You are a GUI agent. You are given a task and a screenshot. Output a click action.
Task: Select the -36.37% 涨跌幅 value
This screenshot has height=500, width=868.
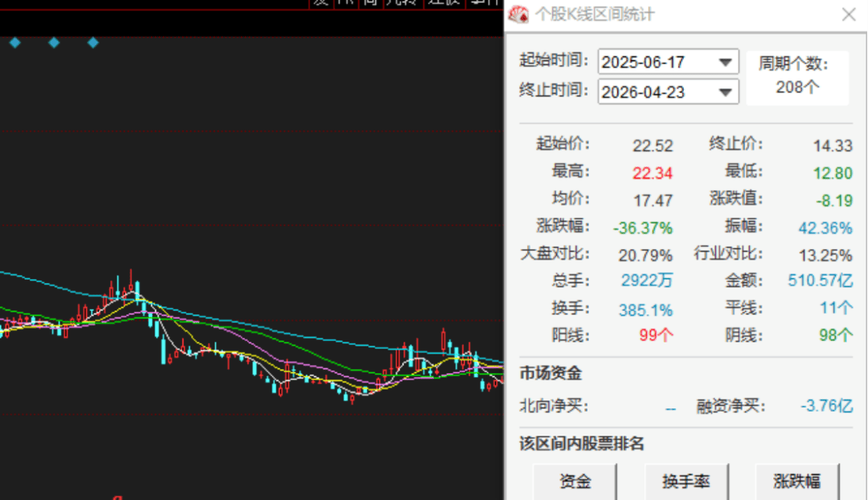click(642, 227)
